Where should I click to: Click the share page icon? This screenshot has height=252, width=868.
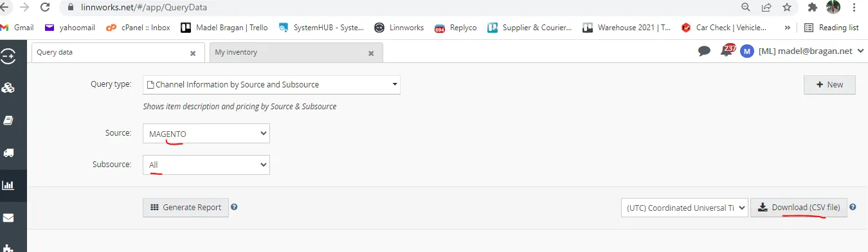(766, 8)
